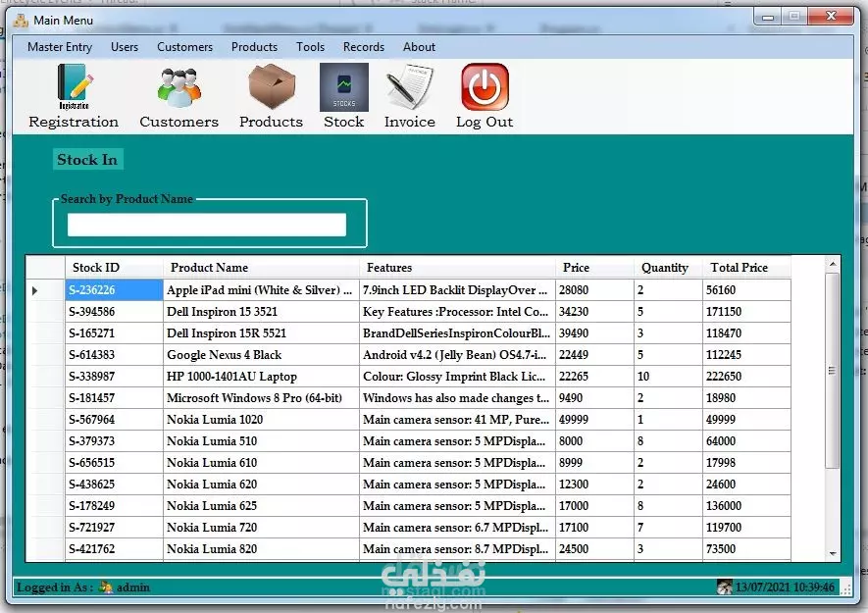Click Nokia Lumia 820 cell
This screenshot has width=868, height=613.
click(261, 549)
